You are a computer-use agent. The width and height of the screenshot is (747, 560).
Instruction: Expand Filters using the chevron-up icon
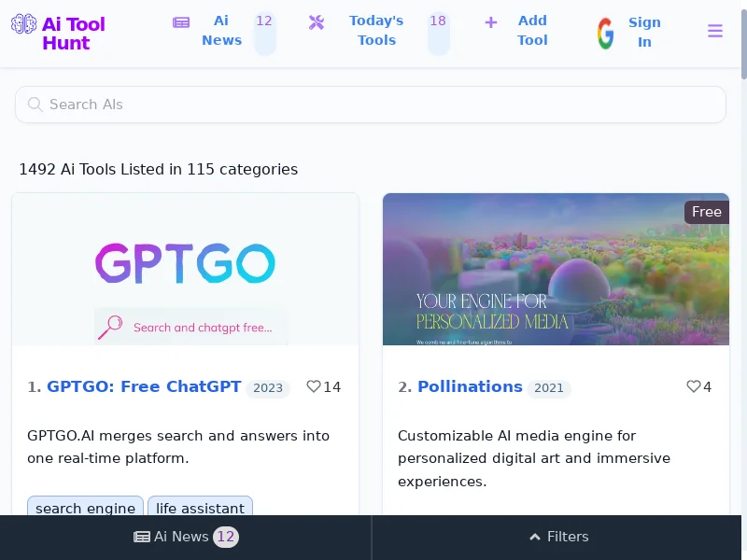point(535,537)
